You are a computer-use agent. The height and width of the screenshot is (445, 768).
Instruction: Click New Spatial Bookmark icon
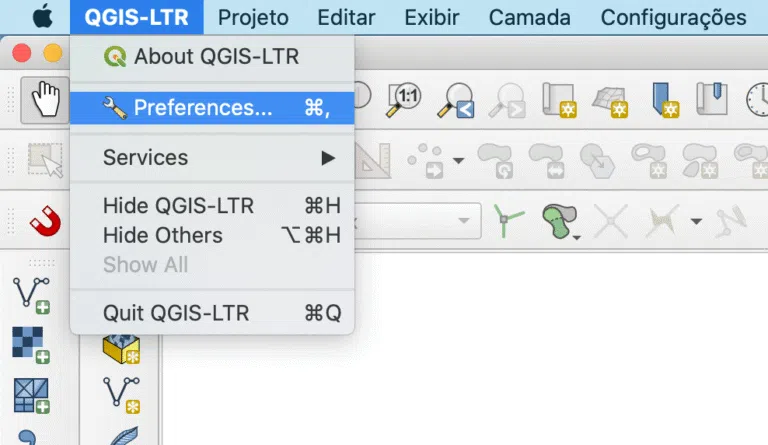665,100
